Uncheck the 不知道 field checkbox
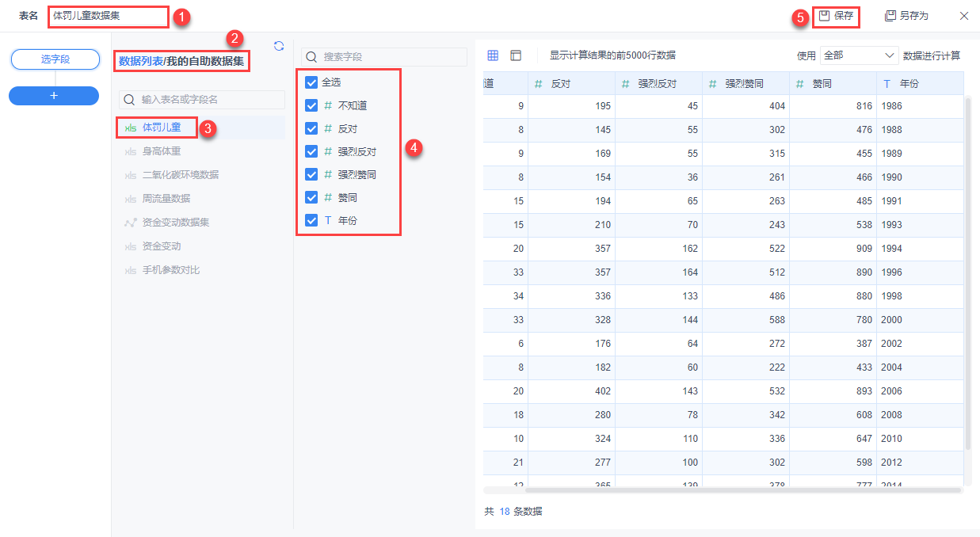 coord(311,105)
